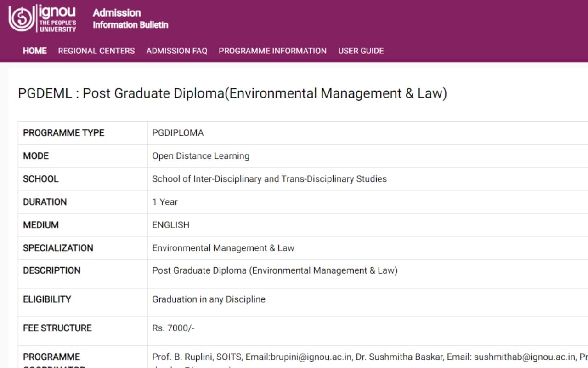The height and width of the screenshot is (368, 588).
Task: Open the USER GUIDE menu link
Action: (x=361, y=51)
